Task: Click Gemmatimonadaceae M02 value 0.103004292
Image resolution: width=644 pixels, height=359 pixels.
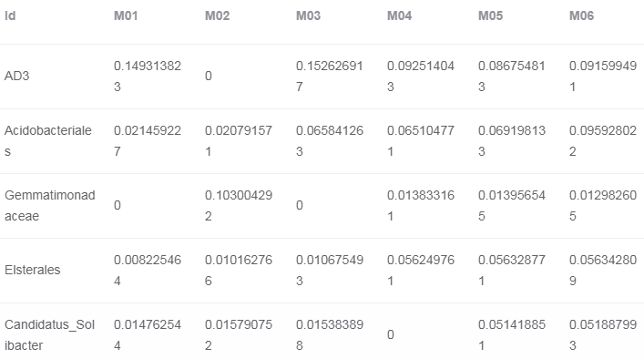Action: (x=239, y=205)
